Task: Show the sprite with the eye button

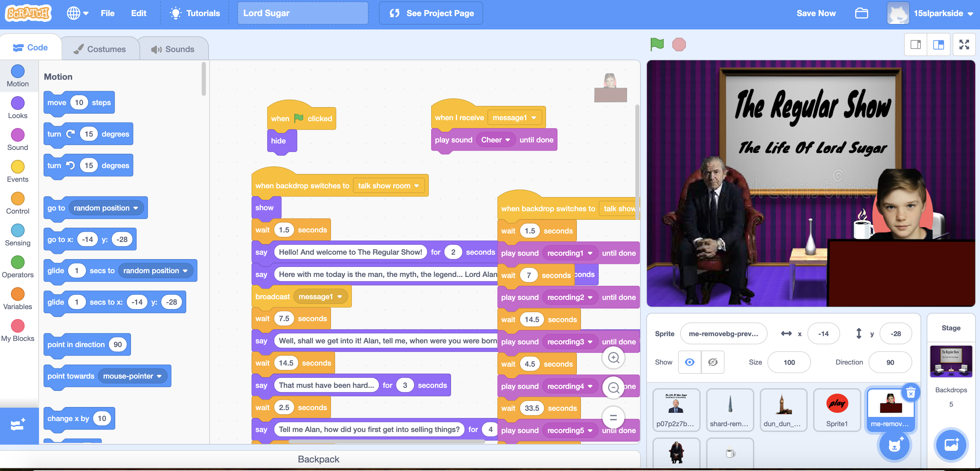Action: pos(689,362)
